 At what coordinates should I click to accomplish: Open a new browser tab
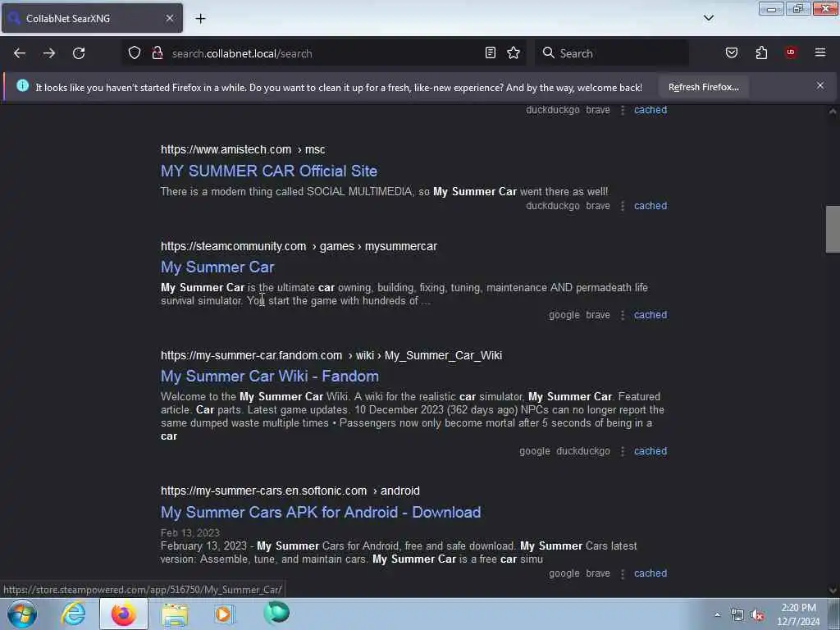point(200,19)
